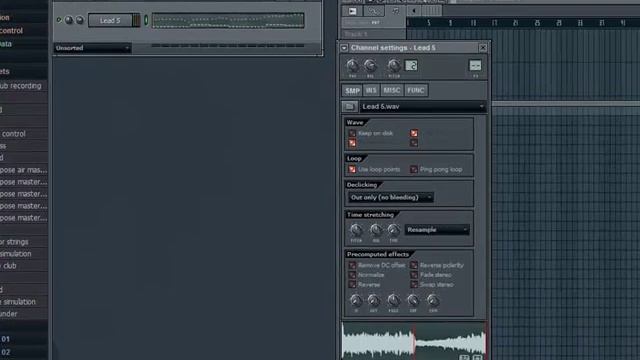
Task: Click bar 41 on the playlist timeline
Action: tap(623, 23)
